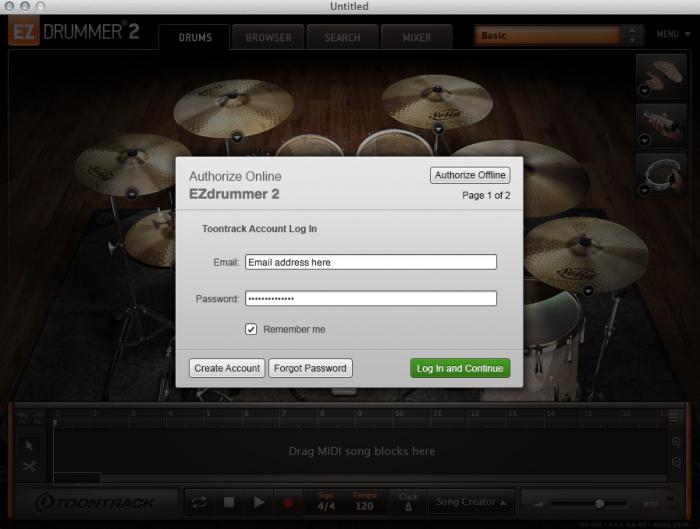700x529 pixels.
Task: Click the Create Account button
Action: [227, 368]
